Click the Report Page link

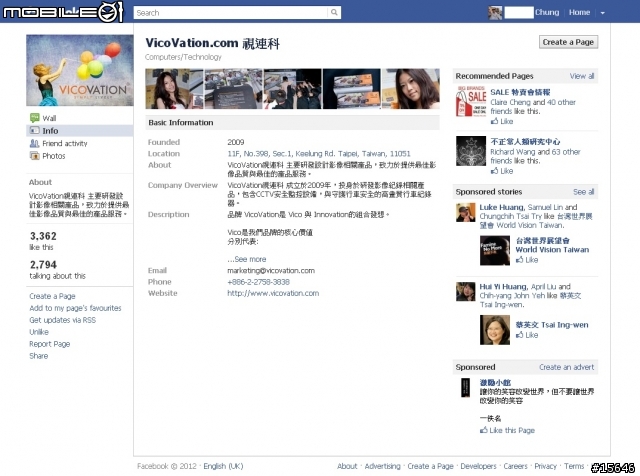coord(49,344)
